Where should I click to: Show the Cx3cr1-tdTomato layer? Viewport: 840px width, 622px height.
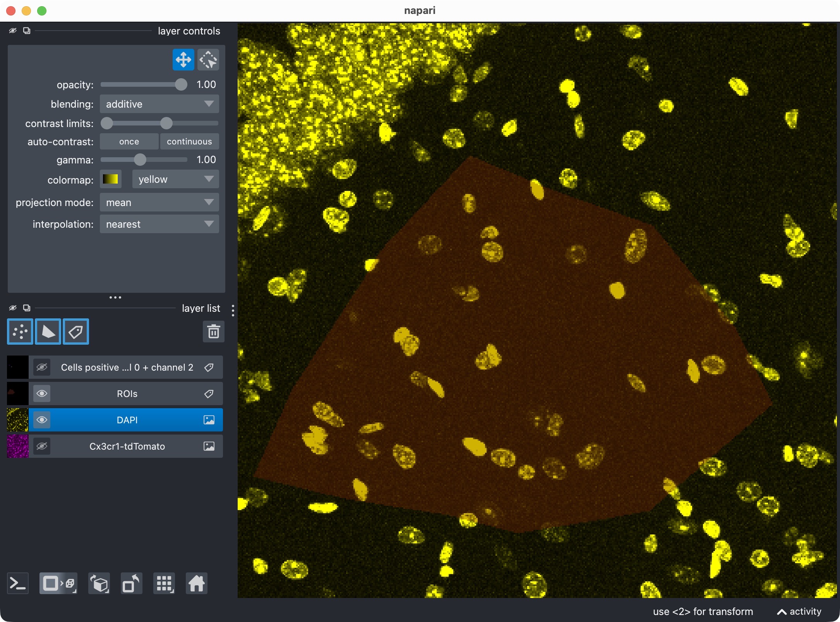[42, 446]
